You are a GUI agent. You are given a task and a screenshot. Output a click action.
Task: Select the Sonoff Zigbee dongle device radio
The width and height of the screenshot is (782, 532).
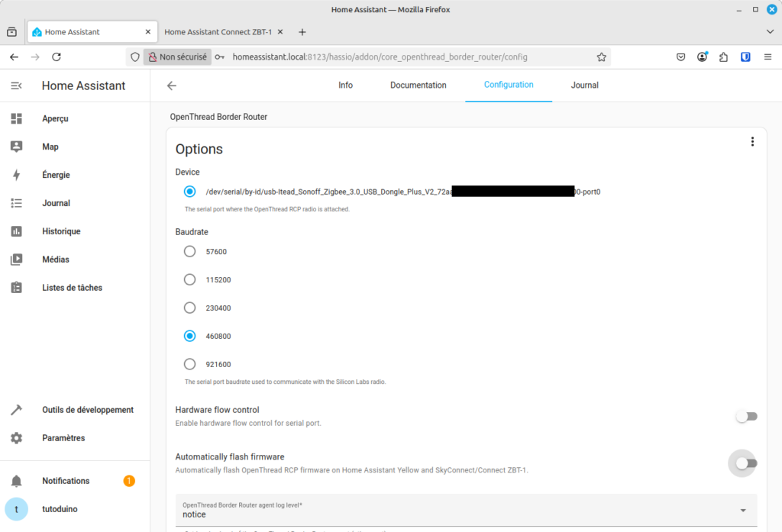click(189, 192)
